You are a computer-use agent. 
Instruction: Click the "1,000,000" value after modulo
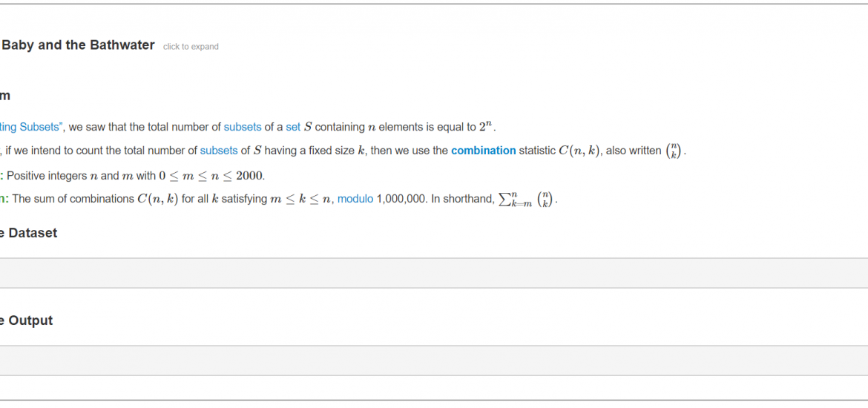click(x=400, y=200)
